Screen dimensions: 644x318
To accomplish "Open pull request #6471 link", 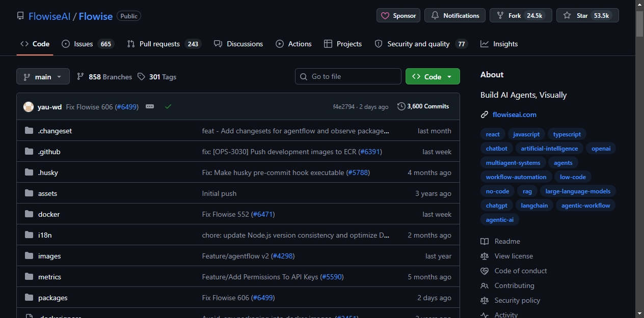I will coord(263,214).
